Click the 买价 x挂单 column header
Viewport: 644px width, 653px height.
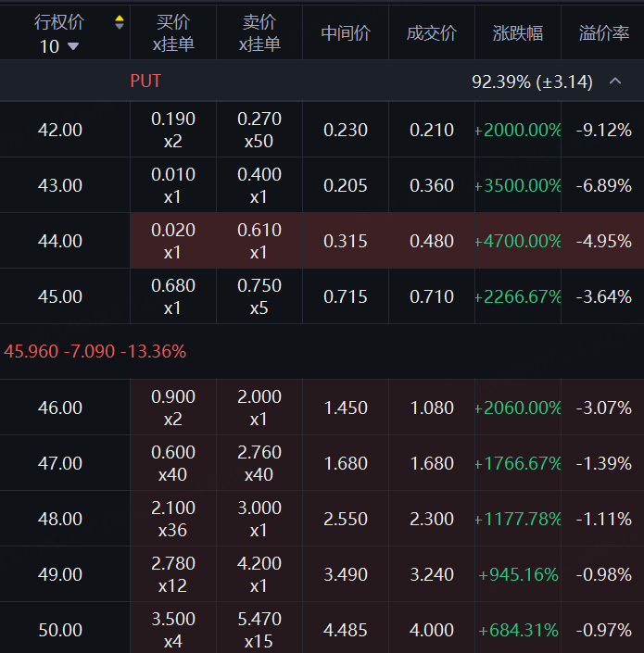(x=173, y=33)
